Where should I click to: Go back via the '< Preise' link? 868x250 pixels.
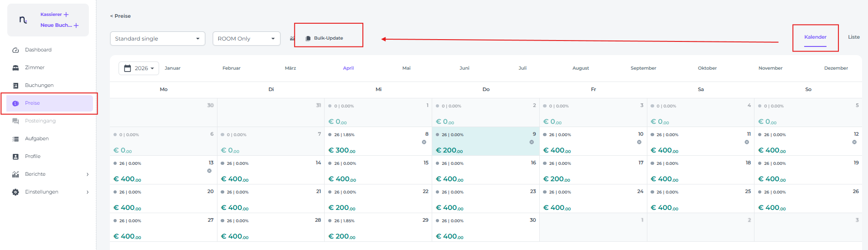(x=120, y=16)
